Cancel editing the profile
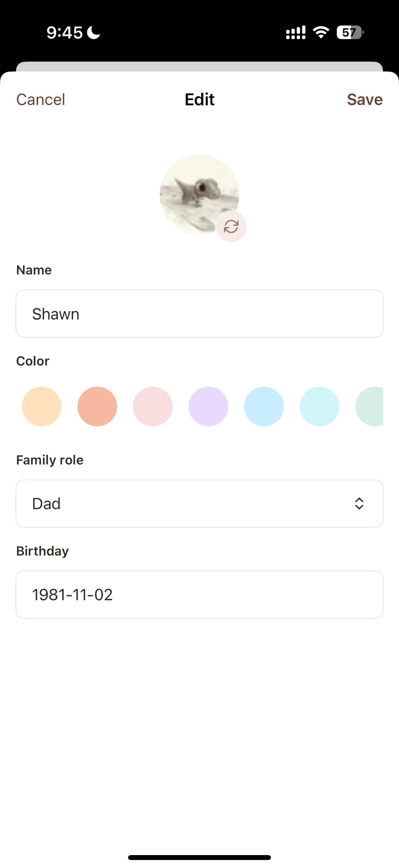 tap(41, 99)
